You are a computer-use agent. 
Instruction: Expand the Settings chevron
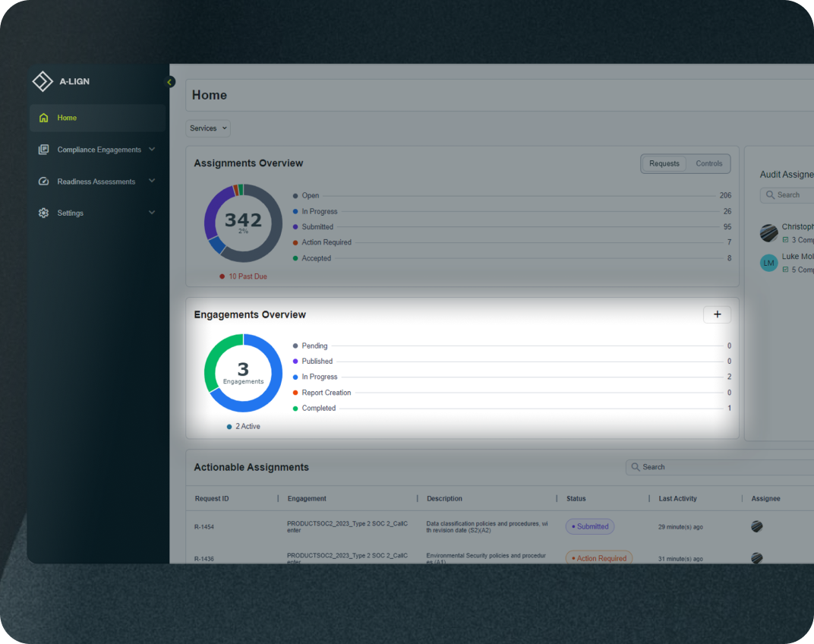tap(152, 213)
